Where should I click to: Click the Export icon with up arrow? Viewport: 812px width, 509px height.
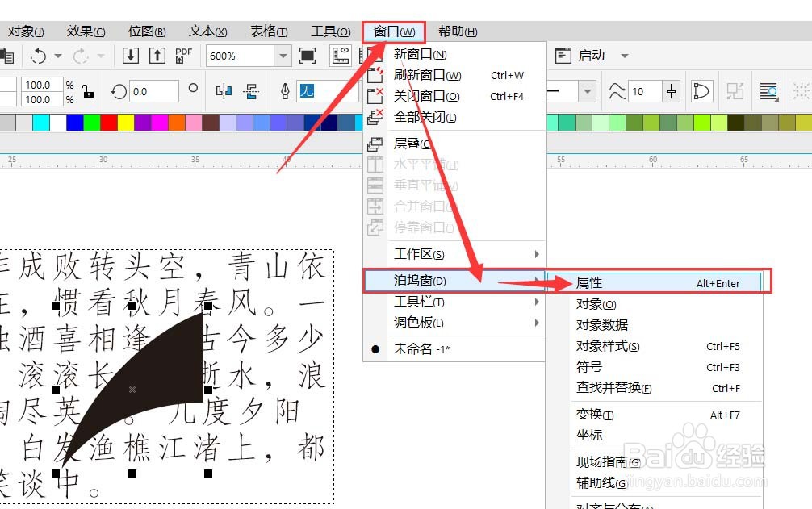(x=157, y=55)
